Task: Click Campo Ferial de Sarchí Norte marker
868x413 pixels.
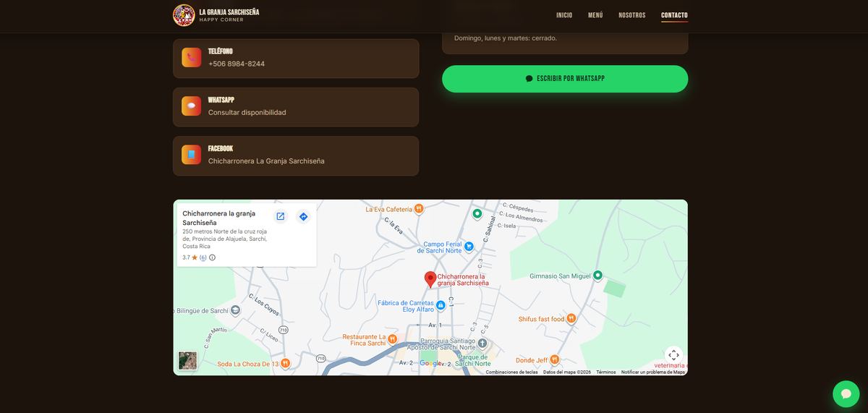Action: pyautogui.click(x=469, y=247)
